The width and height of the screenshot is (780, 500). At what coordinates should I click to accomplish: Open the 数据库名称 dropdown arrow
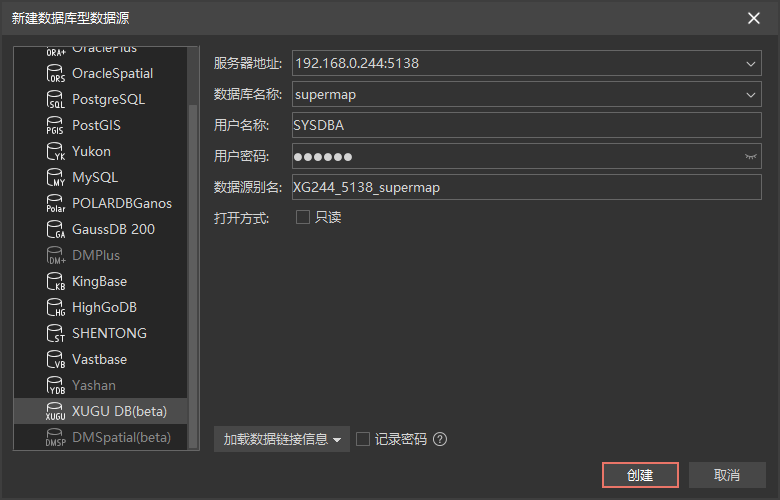coord(751,95)
